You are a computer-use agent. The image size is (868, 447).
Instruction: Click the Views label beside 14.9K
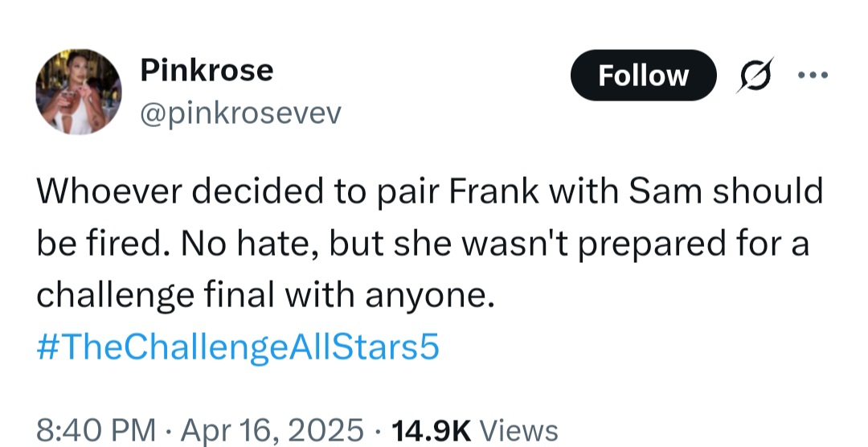tap(518, 429)
